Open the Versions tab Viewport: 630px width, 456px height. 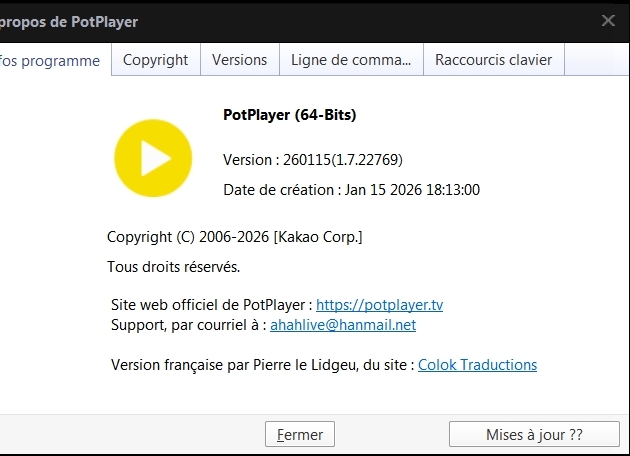[239, 59]
